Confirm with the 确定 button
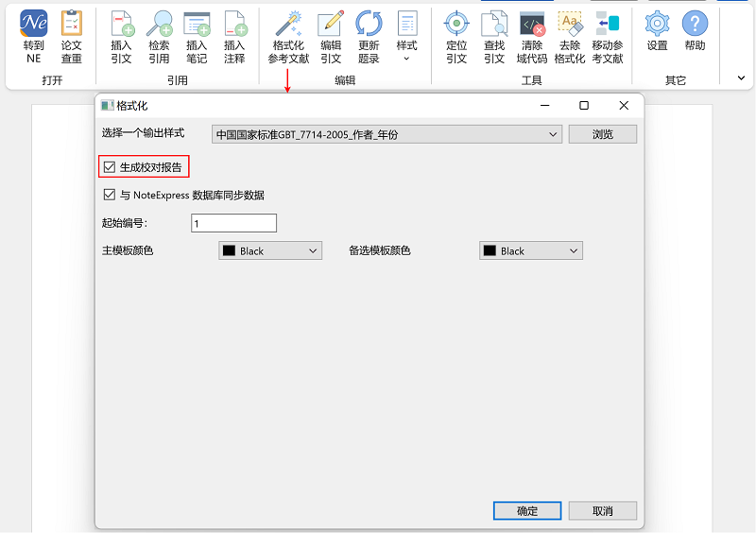The image size is (756, 533). pos(527,511)
